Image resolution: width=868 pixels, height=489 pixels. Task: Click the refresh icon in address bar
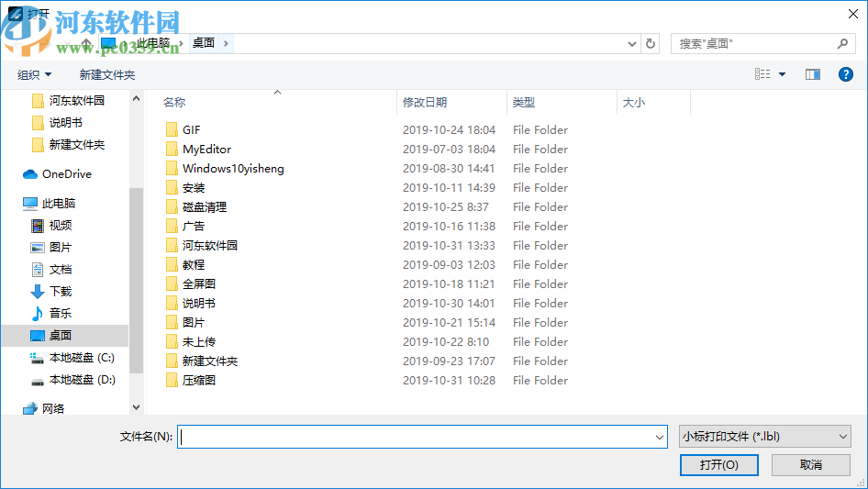(x=651, y=43)
